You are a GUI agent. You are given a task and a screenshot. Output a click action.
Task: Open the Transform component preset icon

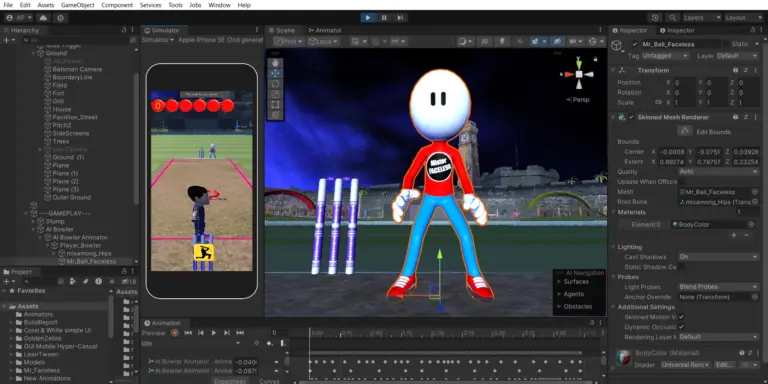(x=745, y=70)
